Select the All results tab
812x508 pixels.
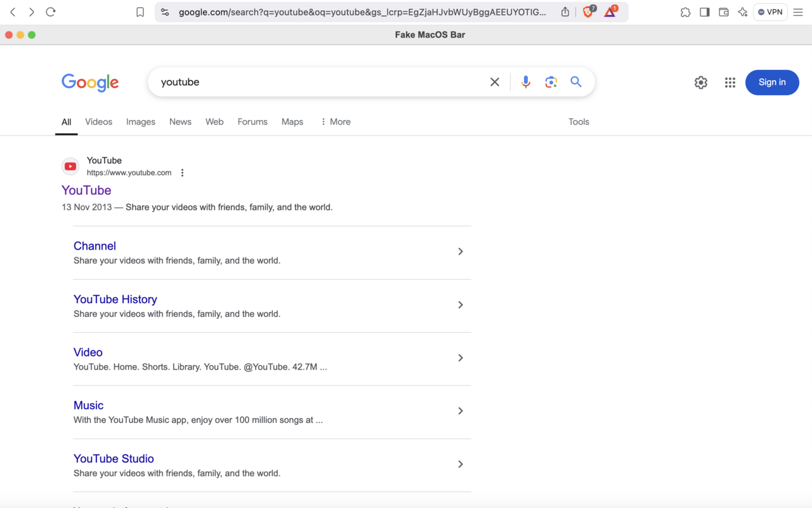[66, 122]
